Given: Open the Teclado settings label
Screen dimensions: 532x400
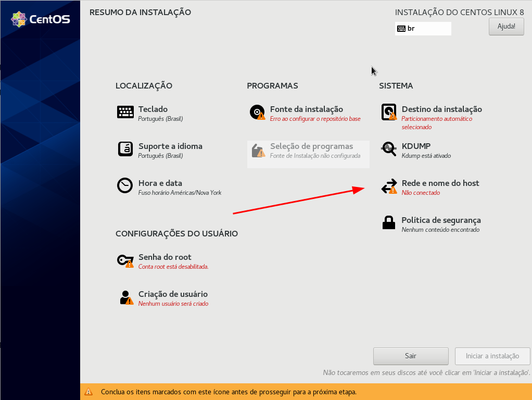Looking at the screenshot, I should click(153, 109).
